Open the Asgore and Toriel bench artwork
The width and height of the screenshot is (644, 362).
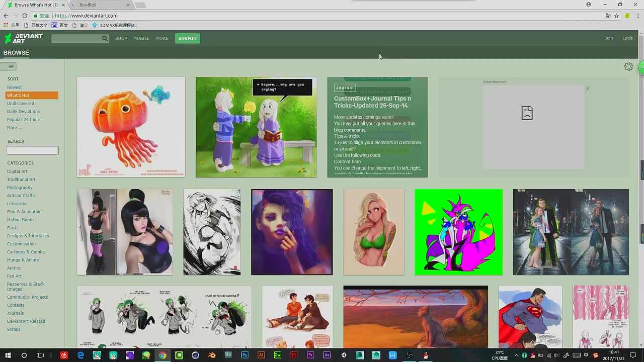256,127
